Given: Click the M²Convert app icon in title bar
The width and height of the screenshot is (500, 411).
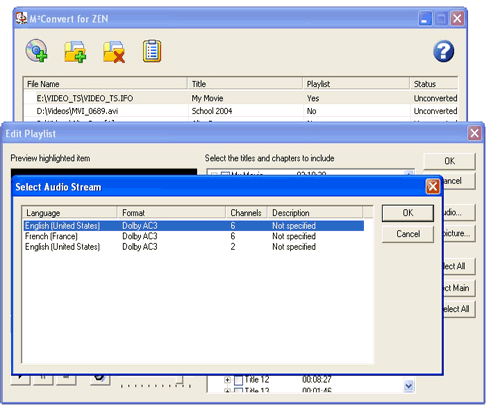Looking at the screenshot, I should (x=22, y=18).
